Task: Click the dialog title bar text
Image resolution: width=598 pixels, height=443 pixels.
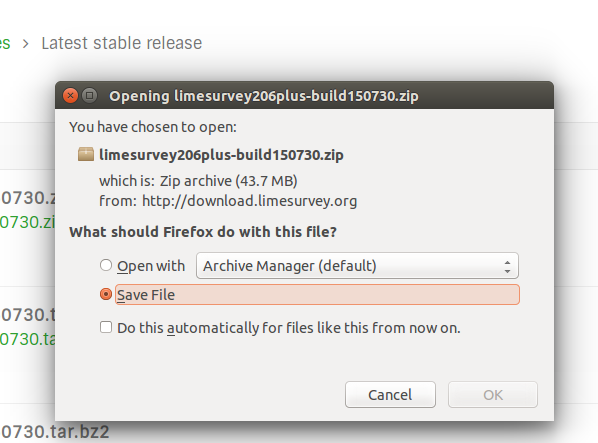Action: 264,96
